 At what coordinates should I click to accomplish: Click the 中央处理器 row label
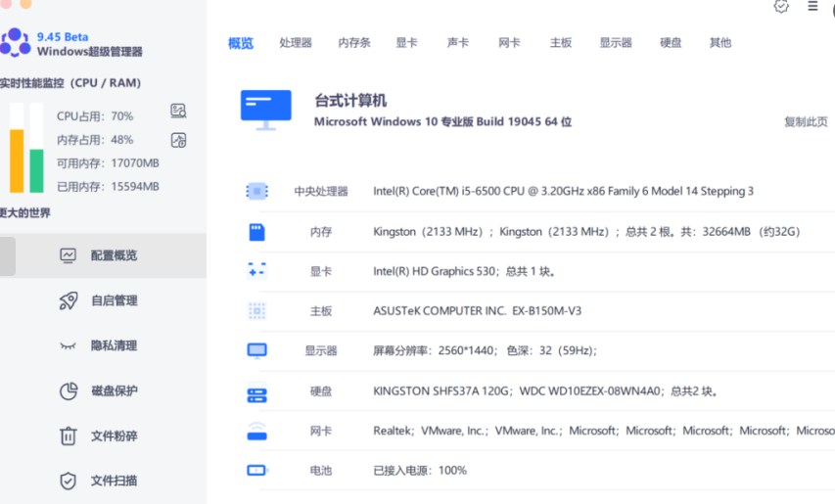tap(321, 191)
